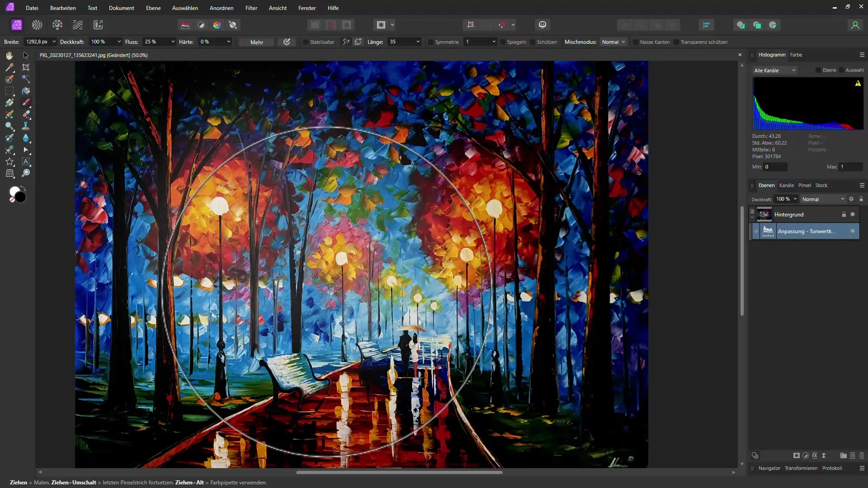
Task: Select the Flood Select magic wand tool
Action: (26, 79)
